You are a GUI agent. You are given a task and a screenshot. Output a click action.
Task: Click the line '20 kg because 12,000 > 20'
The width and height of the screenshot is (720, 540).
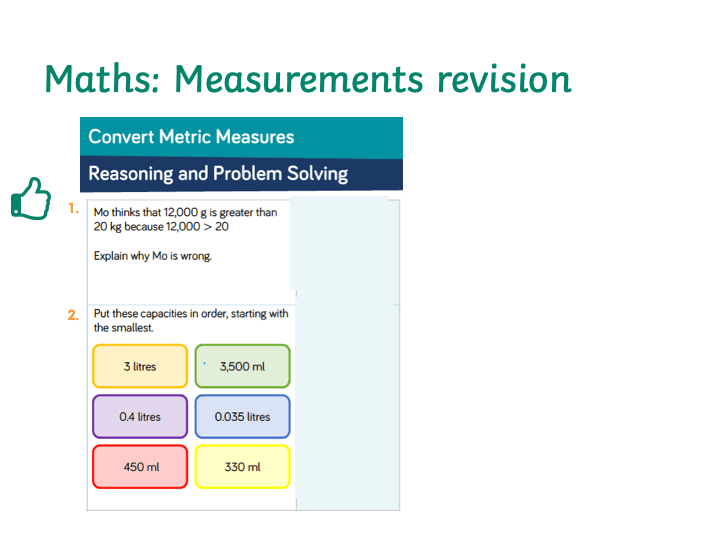coord(161,226)
